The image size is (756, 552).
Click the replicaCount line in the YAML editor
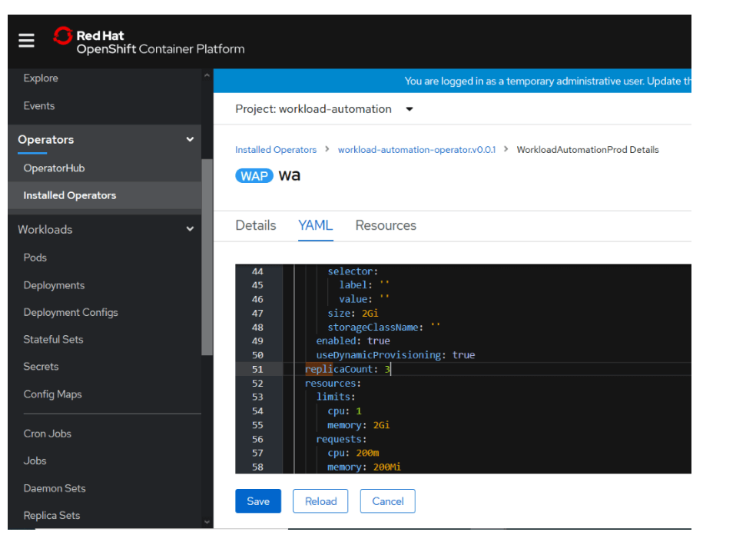(344, 369)
